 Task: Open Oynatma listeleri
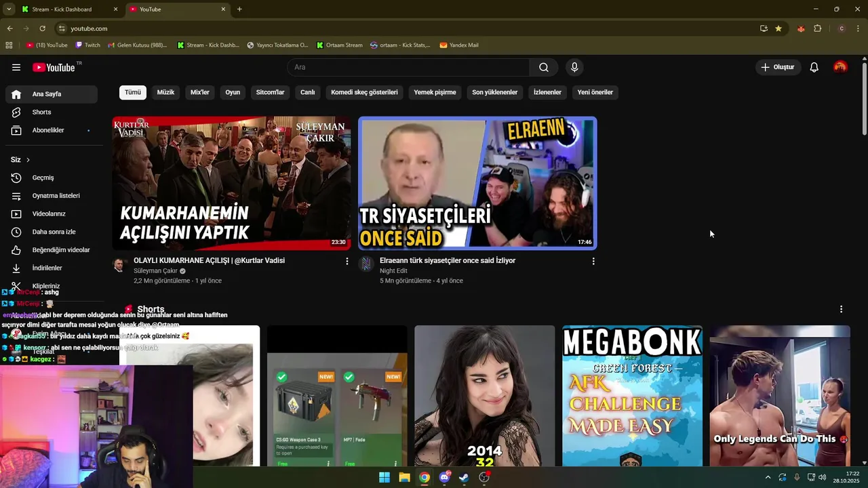(52, 196)
